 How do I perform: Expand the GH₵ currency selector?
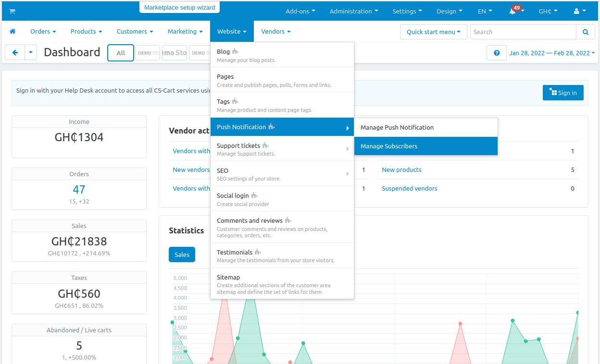(548, 11)
